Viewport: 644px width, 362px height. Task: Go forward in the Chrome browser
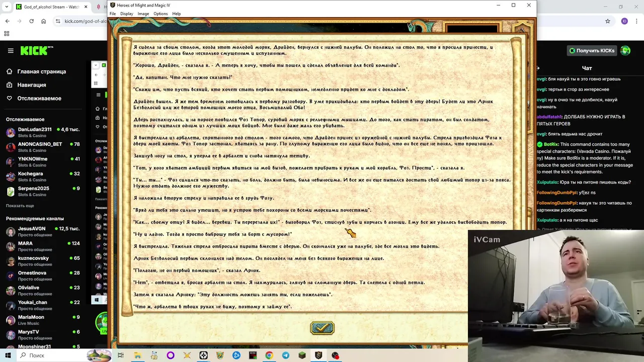point(19,21)
